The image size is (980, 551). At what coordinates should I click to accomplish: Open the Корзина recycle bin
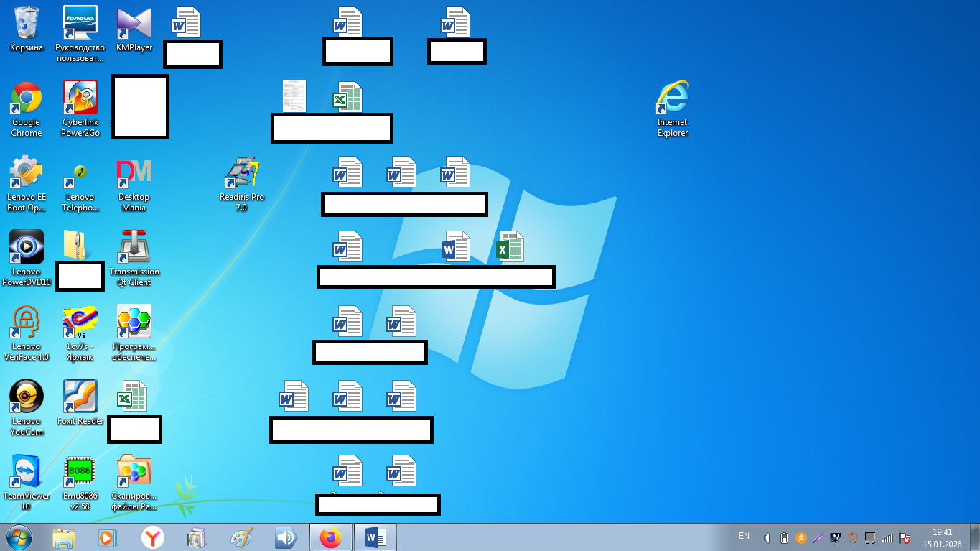point(27,30)
